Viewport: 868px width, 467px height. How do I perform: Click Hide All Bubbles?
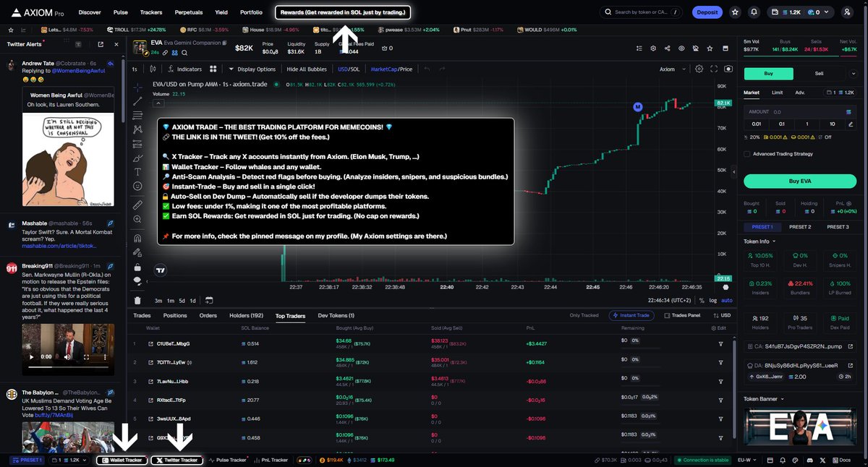(x=307, y=69)
